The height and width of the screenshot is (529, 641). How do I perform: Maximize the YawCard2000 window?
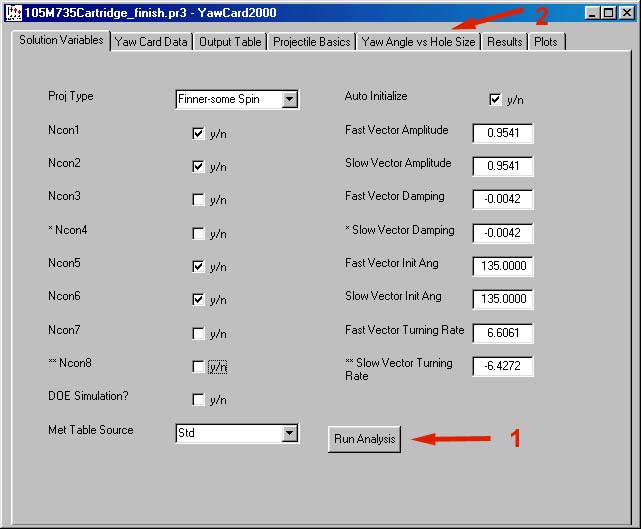[606, 13]
